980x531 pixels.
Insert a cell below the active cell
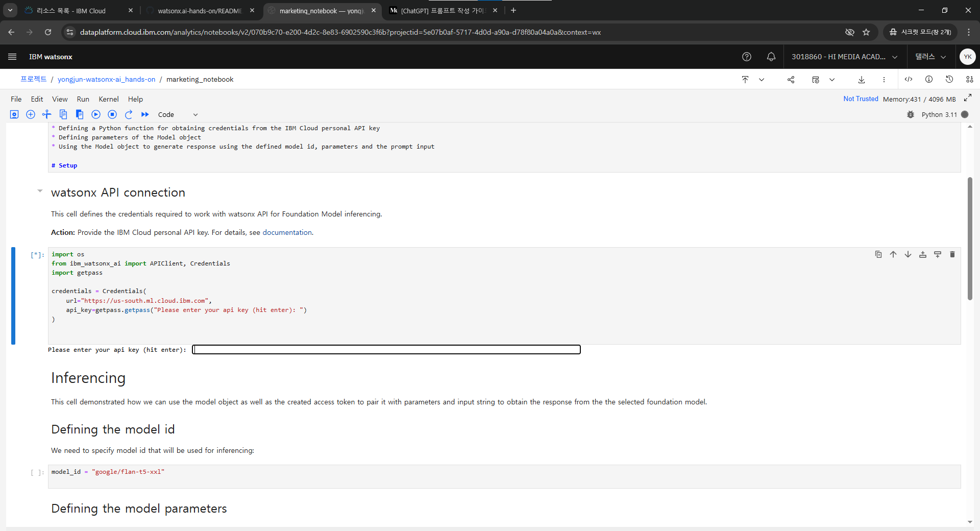(x=938, y=254)
